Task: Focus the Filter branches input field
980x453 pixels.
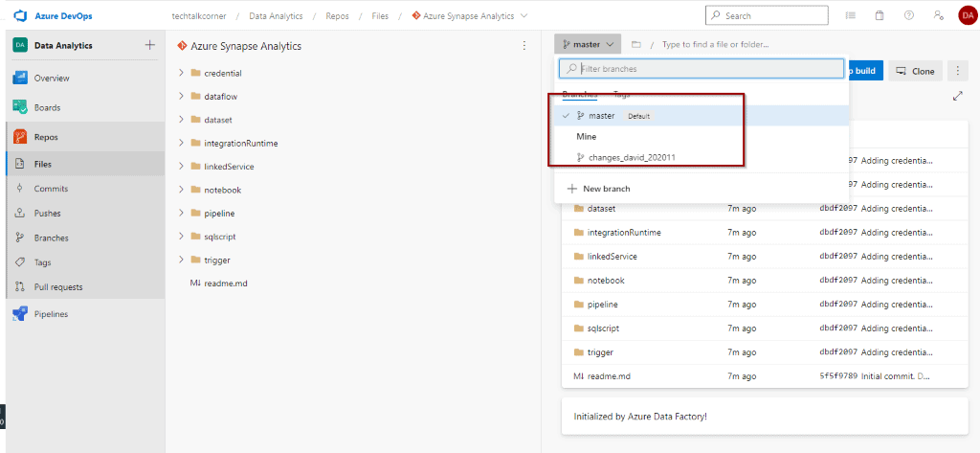Action: [702, 69]
